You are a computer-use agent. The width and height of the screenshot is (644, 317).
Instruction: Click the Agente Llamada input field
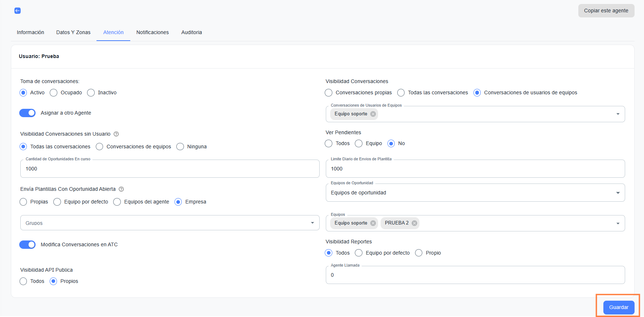tap(475, 275)
